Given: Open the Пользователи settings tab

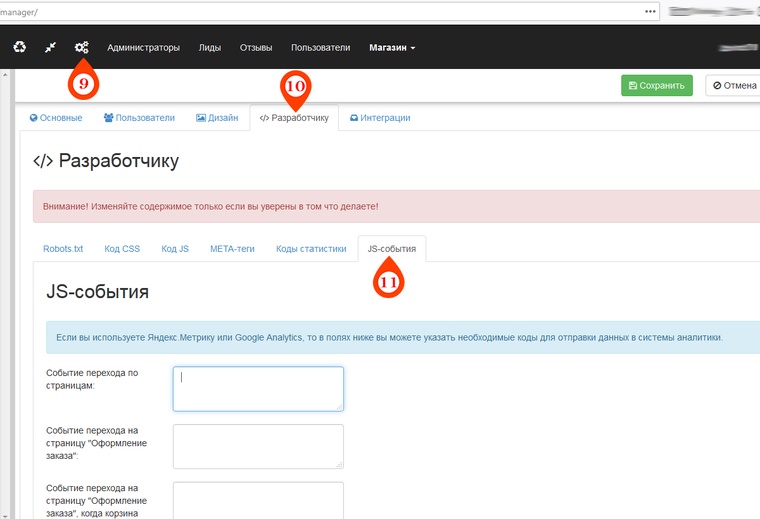Looking at the screenshot, I should (139, 118).
